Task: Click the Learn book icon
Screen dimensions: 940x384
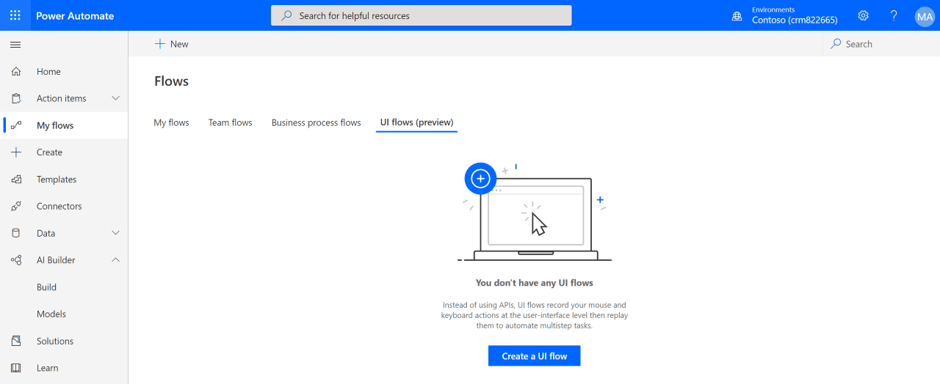Action: tap(16, 368)
